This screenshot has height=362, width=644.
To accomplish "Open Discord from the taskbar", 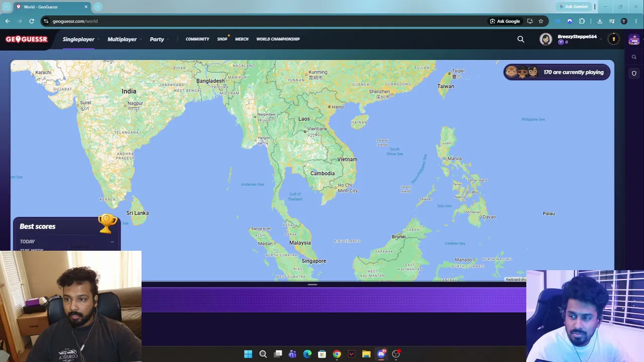I will coord(381,354).
